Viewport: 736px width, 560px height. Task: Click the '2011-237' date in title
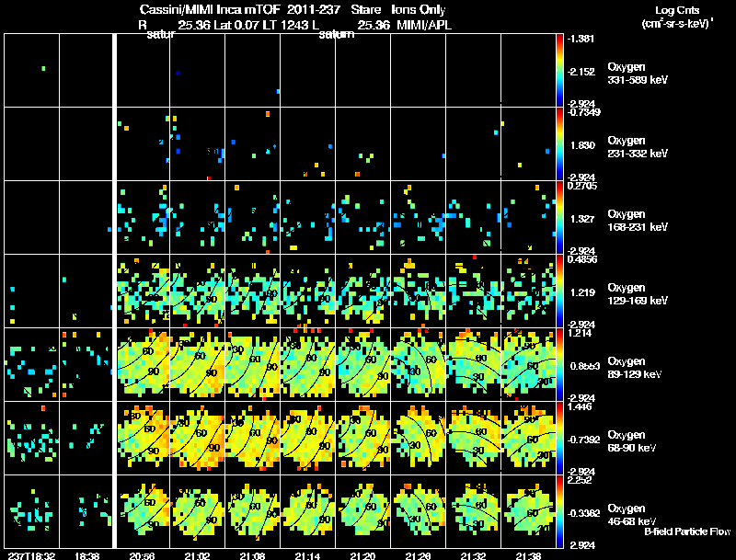click(312, 9)
